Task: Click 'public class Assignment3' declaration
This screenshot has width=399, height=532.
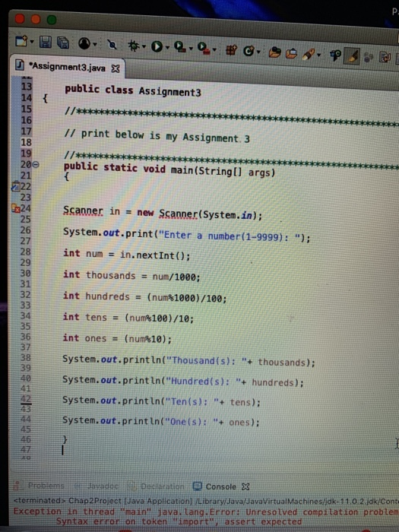Action: pyautogui.click(x=133, y=90)
